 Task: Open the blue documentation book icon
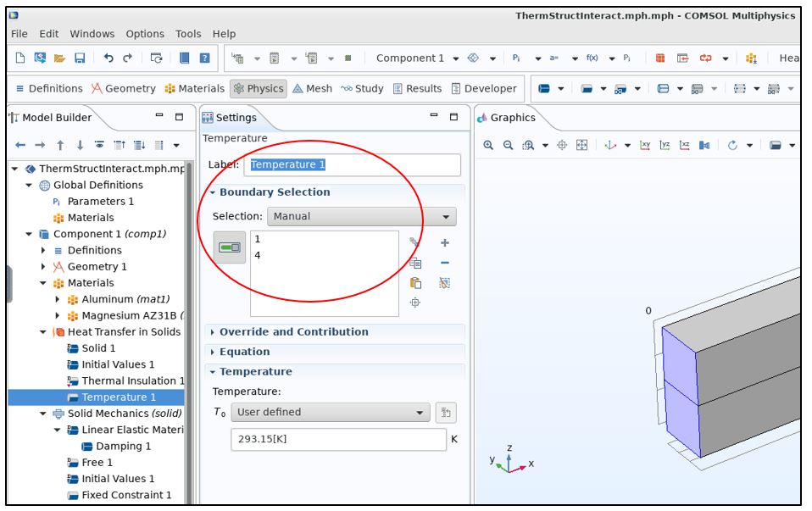pyautogui.click(x=185, y=58)
